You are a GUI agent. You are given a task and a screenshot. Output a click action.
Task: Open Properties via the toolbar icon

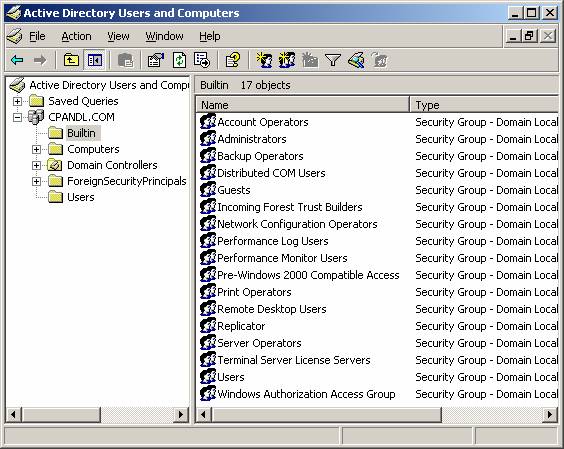tap(156, 60)
